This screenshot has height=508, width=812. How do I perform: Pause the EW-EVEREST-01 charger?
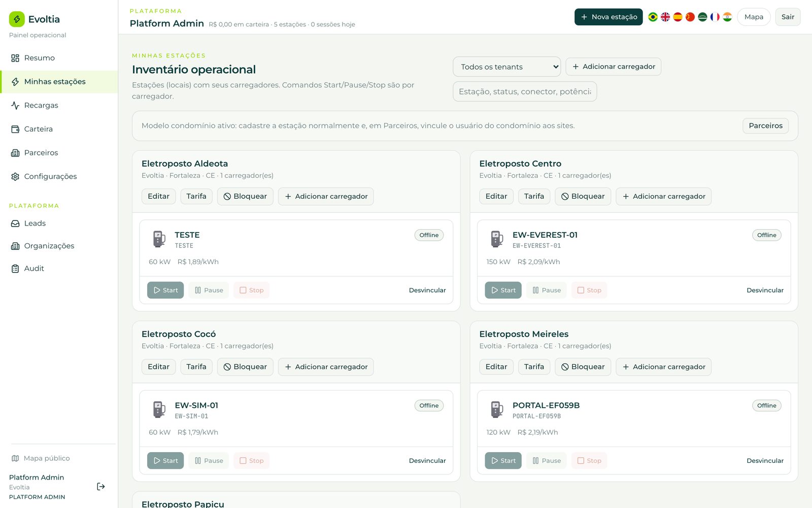coord(547,290)
